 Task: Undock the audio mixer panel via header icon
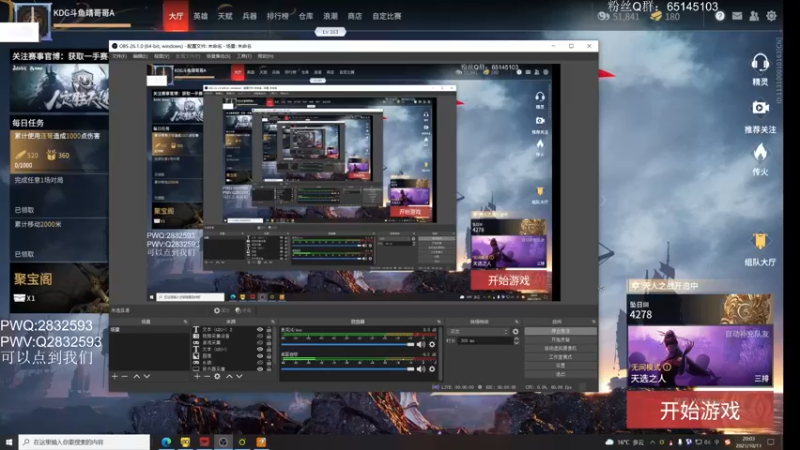[439, 322]
